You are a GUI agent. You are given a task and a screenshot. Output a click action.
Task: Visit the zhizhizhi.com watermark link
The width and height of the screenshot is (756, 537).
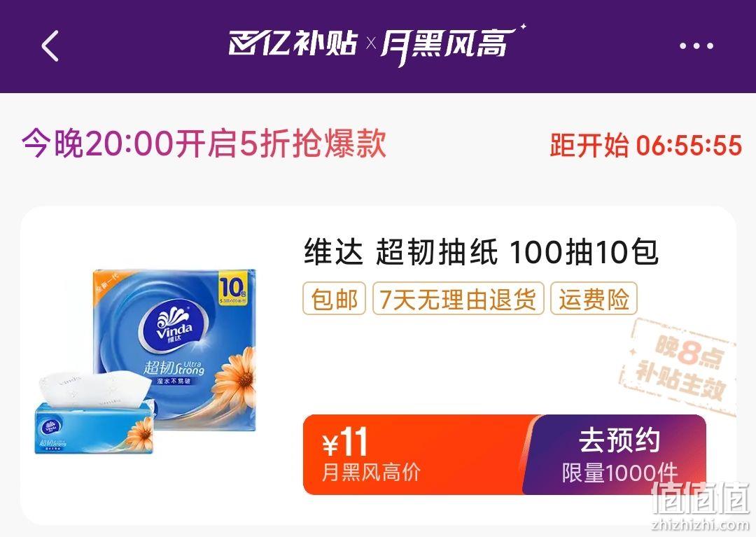click(701, 524)
